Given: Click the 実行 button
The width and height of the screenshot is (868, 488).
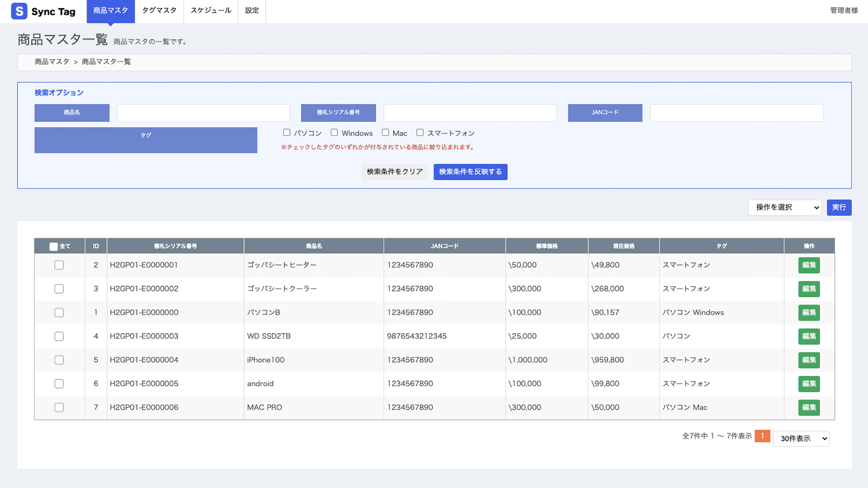Looking at the screenshot, I should click(x=839, y=207).
